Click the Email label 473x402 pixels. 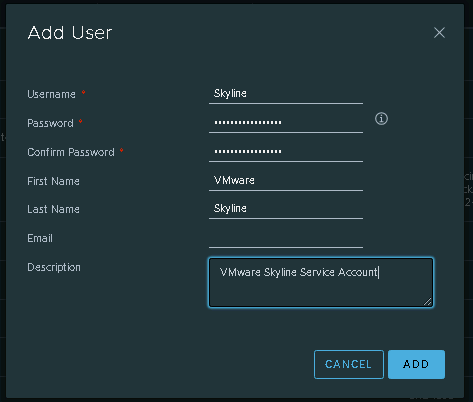tap(40, 238)
